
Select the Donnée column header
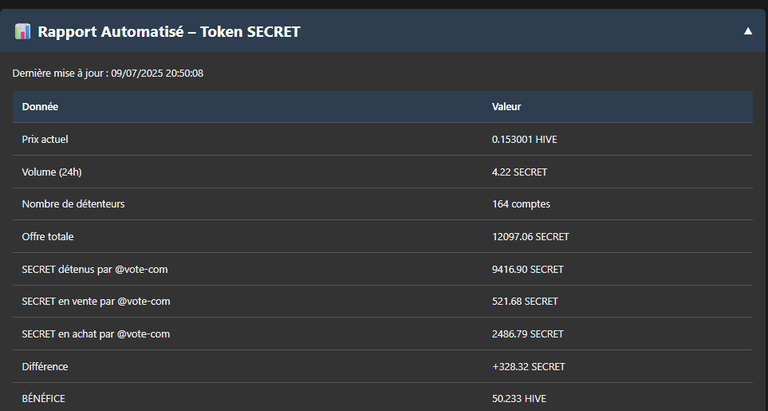pos(40,106)
